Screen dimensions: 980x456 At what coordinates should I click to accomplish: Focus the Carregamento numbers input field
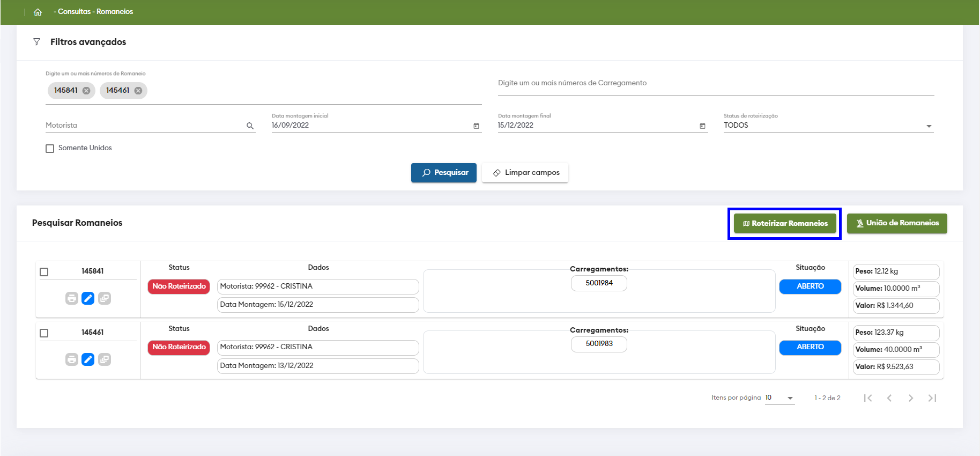pyautogui.click(x=715, y=83)
